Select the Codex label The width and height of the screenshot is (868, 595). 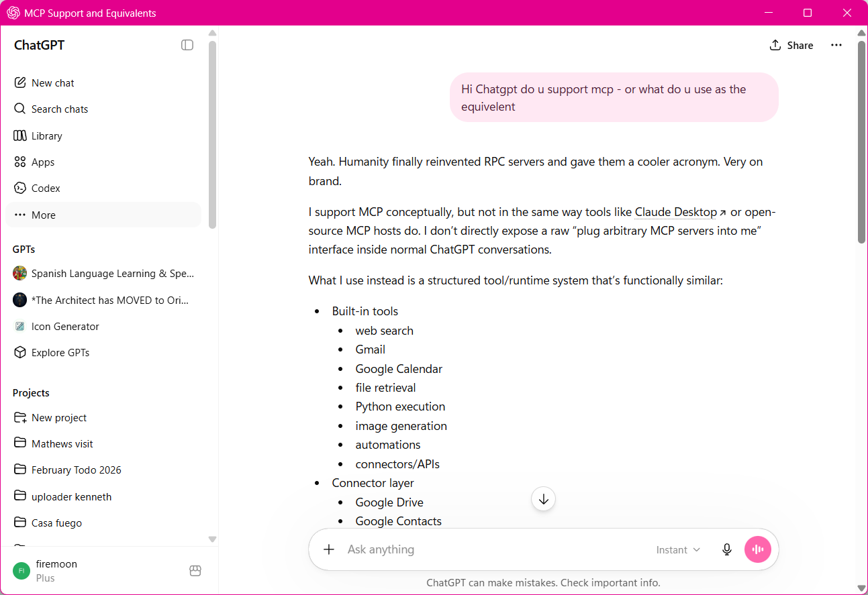pos(46,188)
